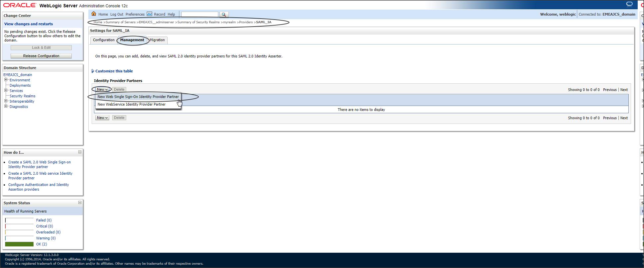Image resolution: width=644 pixels, height=268 pixels.
Task: Click Overloaded (0) server status link
Action: tap(48, 232)
